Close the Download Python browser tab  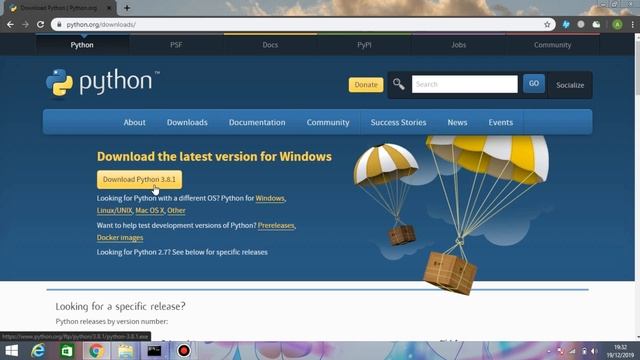coord(109,8)
